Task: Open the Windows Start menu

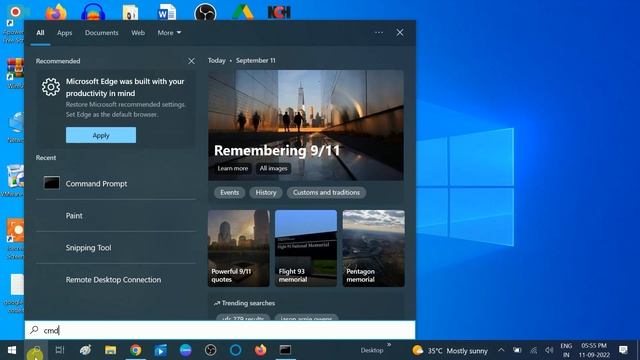Action: [12, 350]
